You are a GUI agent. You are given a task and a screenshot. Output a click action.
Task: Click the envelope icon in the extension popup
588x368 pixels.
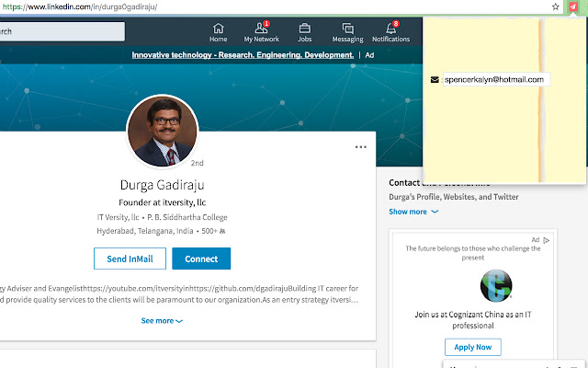click(434, 80)
